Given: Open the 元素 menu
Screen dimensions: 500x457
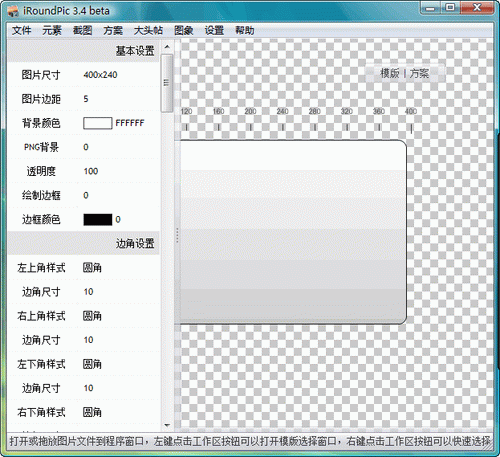Looking at the screenshot, I should coord(52,30).
